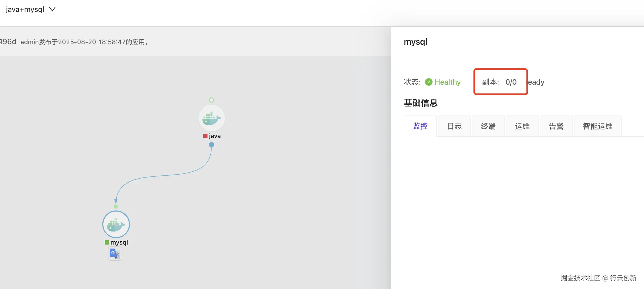The image size is (644, 289).
Task: Open the 日志 tab
Action: (454, 126)
